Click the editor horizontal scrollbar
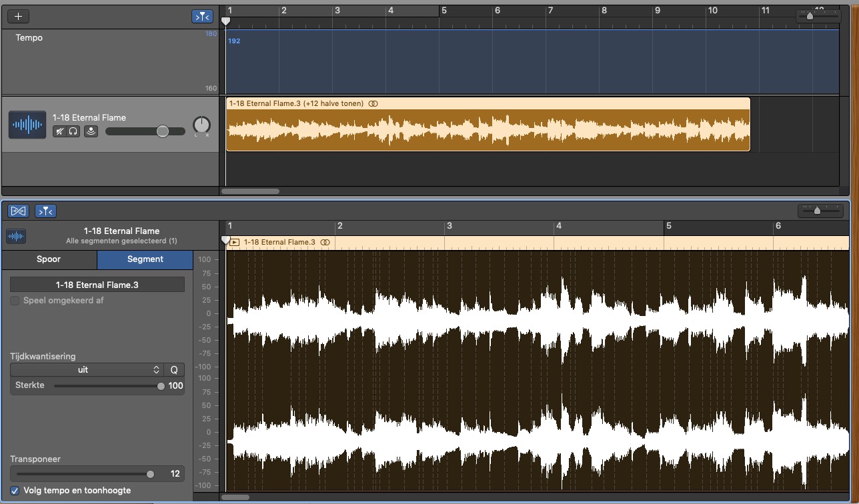Image resolution: width=859 pixels, height=504 pixels. (x=235, y=497)
